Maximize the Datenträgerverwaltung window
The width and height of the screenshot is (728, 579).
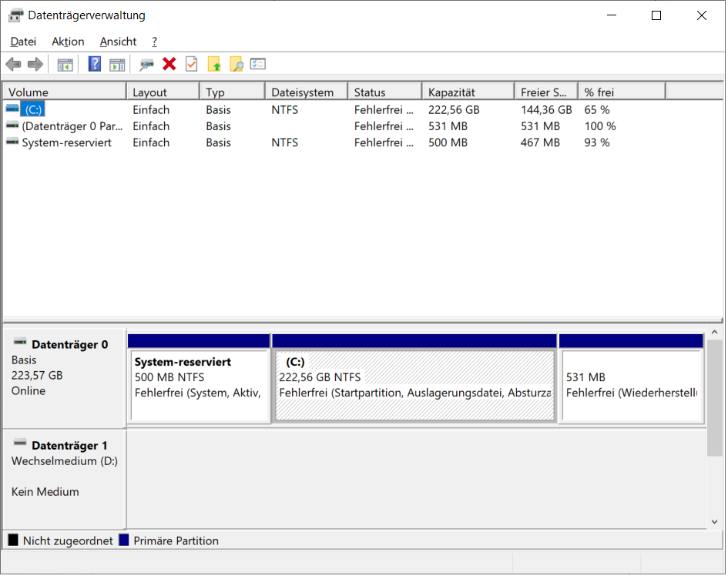click(x=656, y=15)
